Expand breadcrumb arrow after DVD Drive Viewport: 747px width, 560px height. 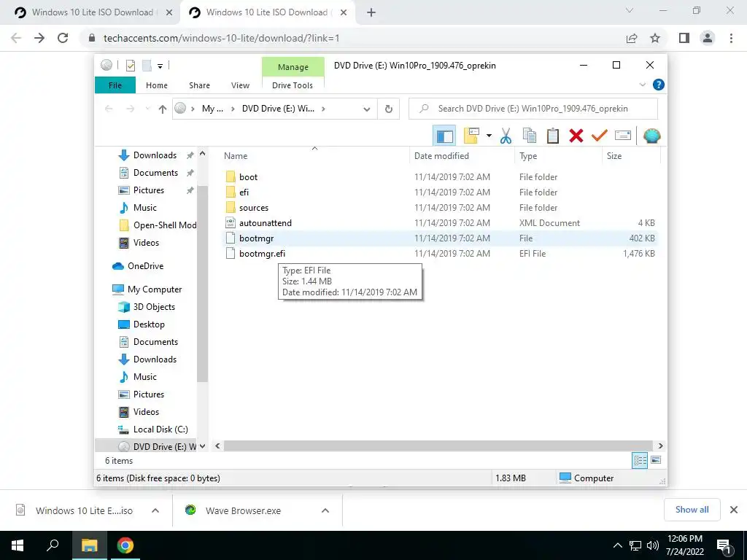point(323,109)
